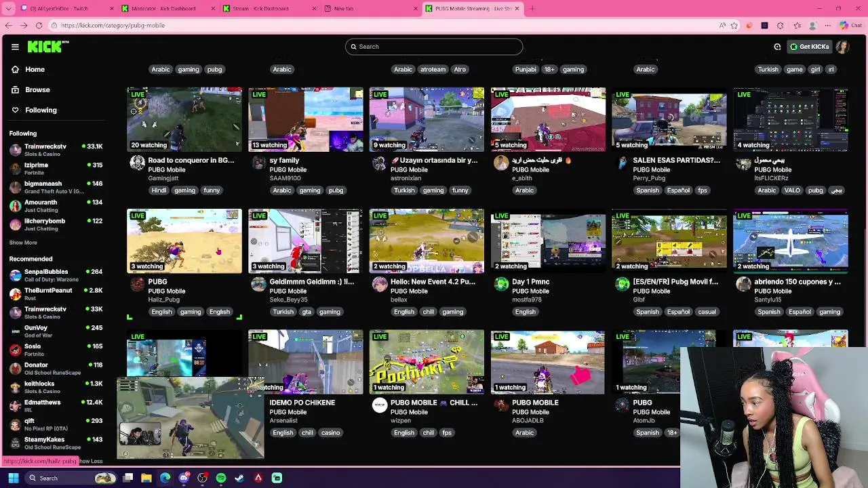Select the casual tag under Glbf stream
868x488 pixels.
707,312
